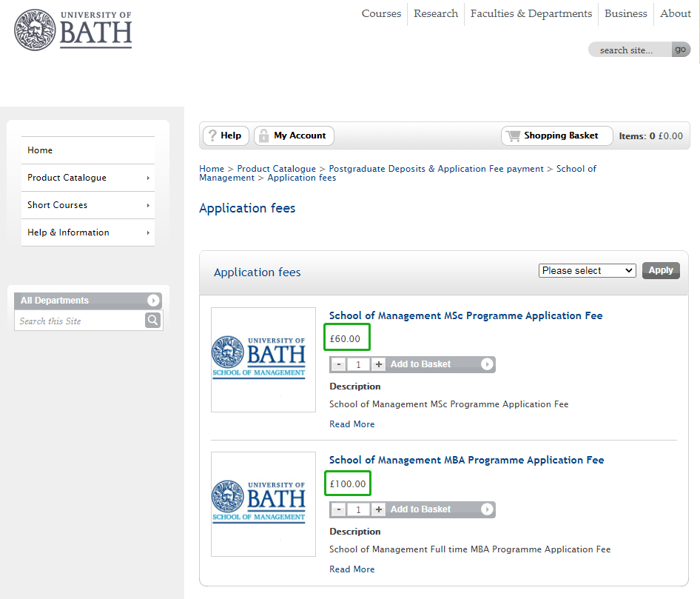700x599 pixels.
Task: Click the MSc fee Description heading
Action: coord(355,386)
